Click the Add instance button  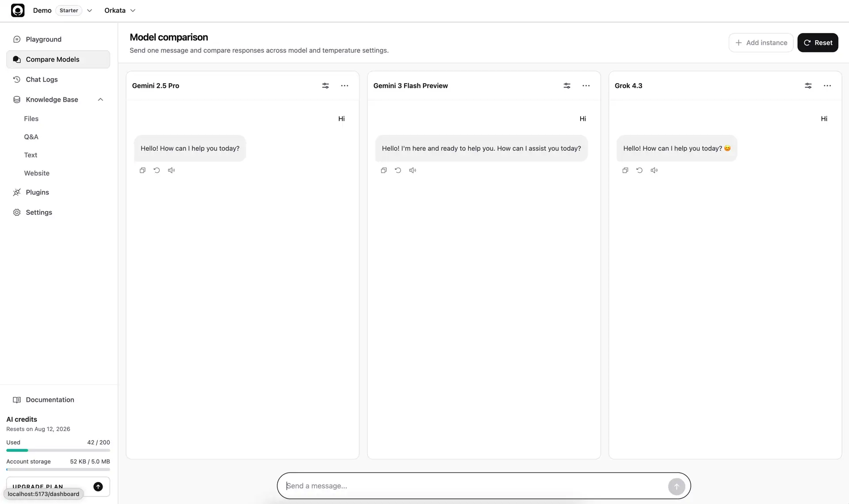point(761,42)
